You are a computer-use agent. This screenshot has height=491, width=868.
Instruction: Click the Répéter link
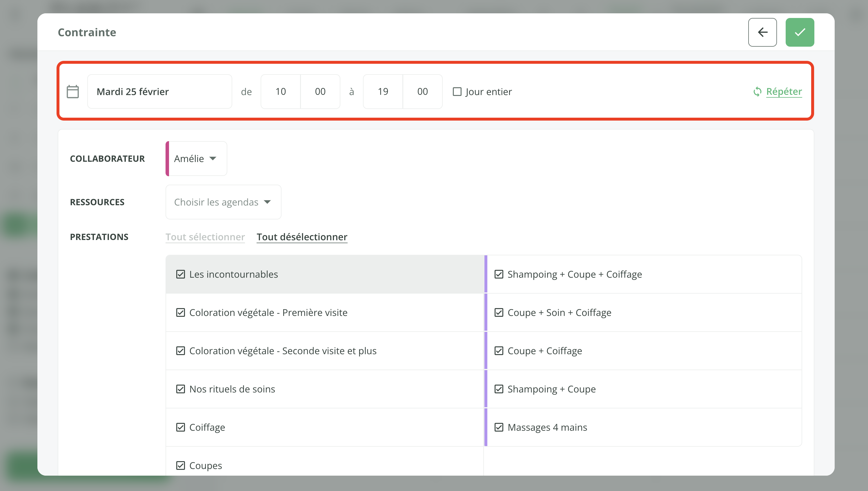pyautogui.click(x=784, y=91)
